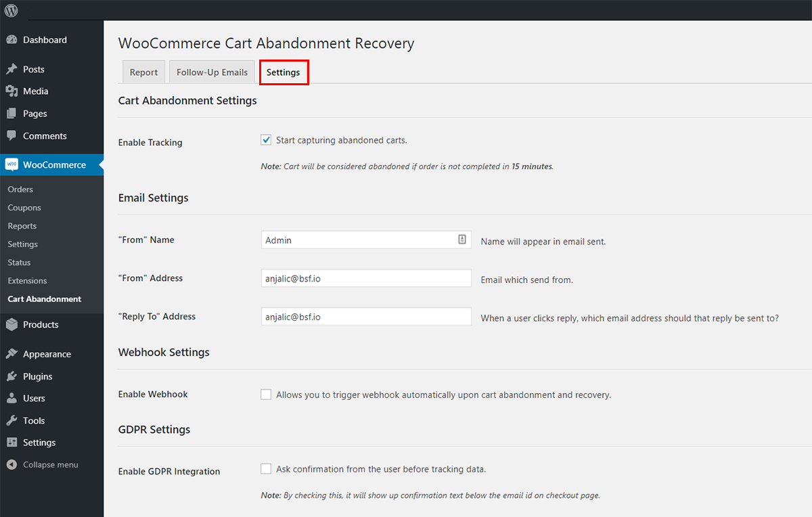Open the Products menu item
The width and height of the screenshot is (812, 517).
(51, 325)
